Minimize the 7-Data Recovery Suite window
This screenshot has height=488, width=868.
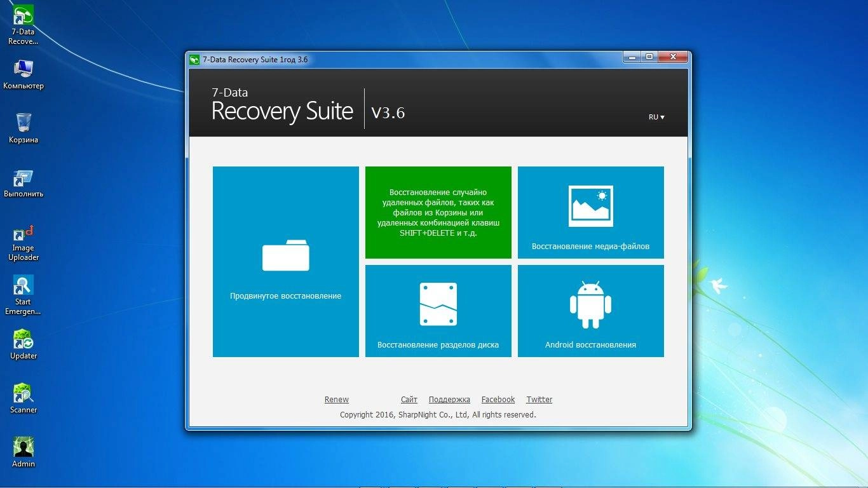coord(632,57)
